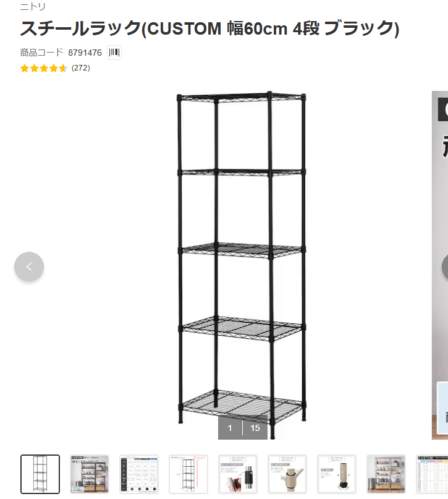
Task: Select the specification table thumbnail
Action: pyautogui.click(x=139, y=474)
